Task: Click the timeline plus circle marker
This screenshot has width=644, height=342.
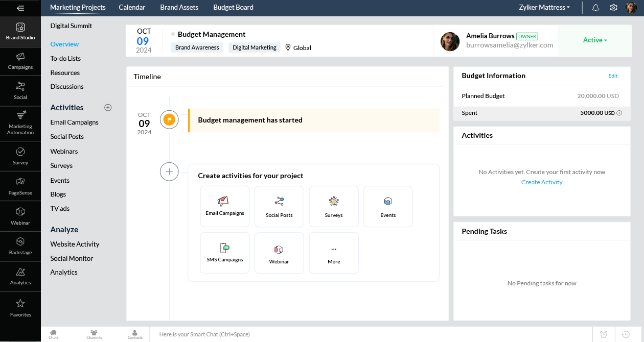Action: 169,172
